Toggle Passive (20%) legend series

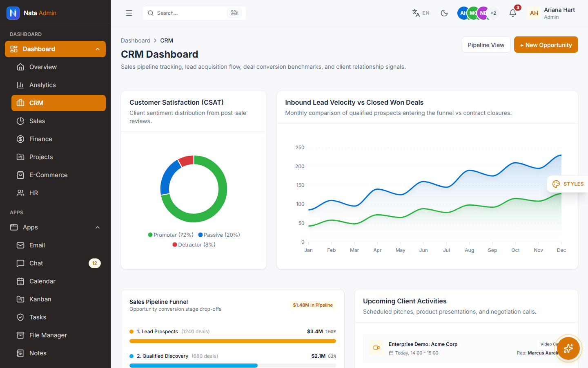[x=219, y=235]
